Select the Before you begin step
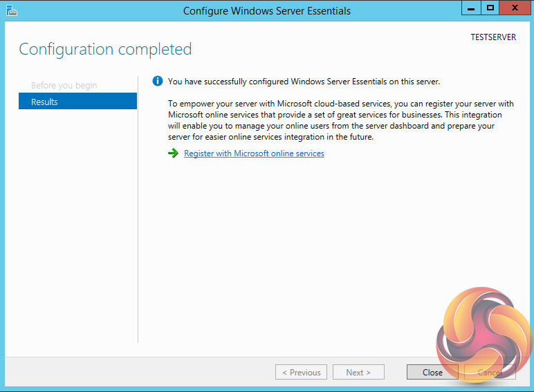The width and height of the screenshot is (534, 392). coord(64,85)
